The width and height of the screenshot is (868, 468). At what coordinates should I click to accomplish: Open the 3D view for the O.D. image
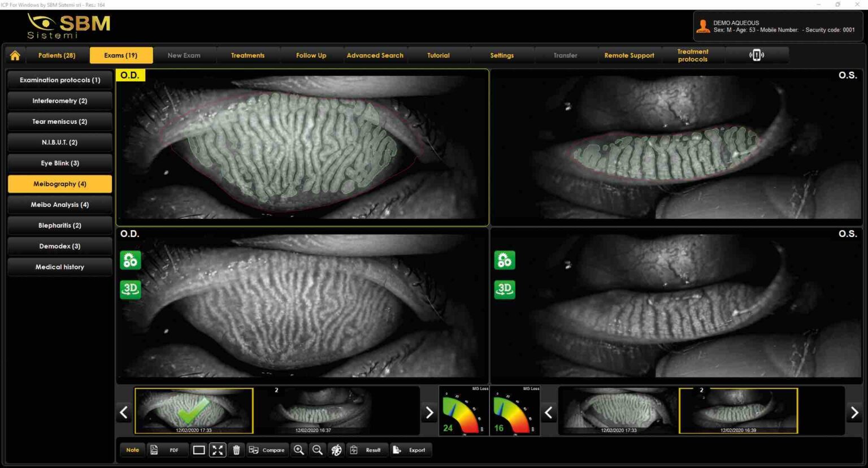tap(131, 289)
